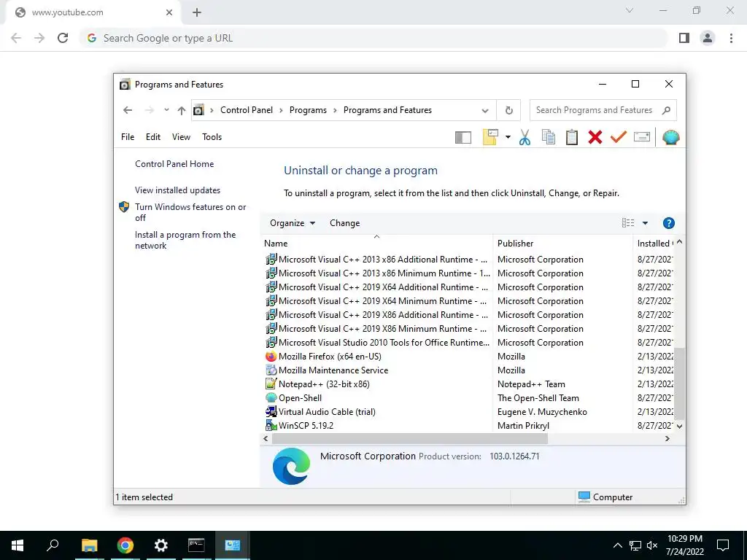Viewport: 747px width, 560px height.
Task: Click the Mozilla Firefox program icon
Action: 271,356
